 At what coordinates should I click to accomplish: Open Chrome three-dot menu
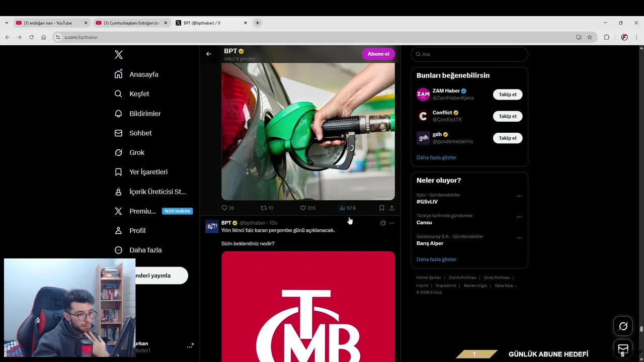click(637, 37)
